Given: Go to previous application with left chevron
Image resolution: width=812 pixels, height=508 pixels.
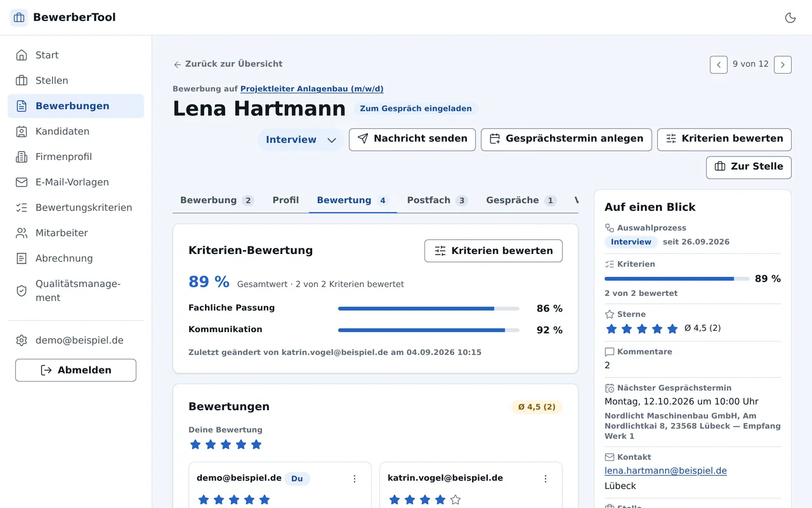Looking at the screenshot, I should [x=719, y=65].
